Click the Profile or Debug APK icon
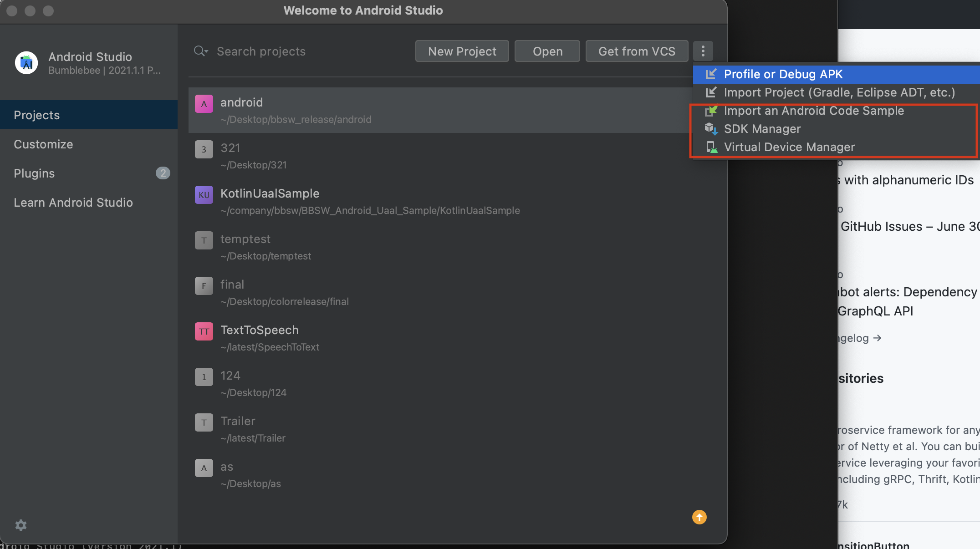Image resolution: width=980 pixels, height=549 pixels. pos(711,74)
